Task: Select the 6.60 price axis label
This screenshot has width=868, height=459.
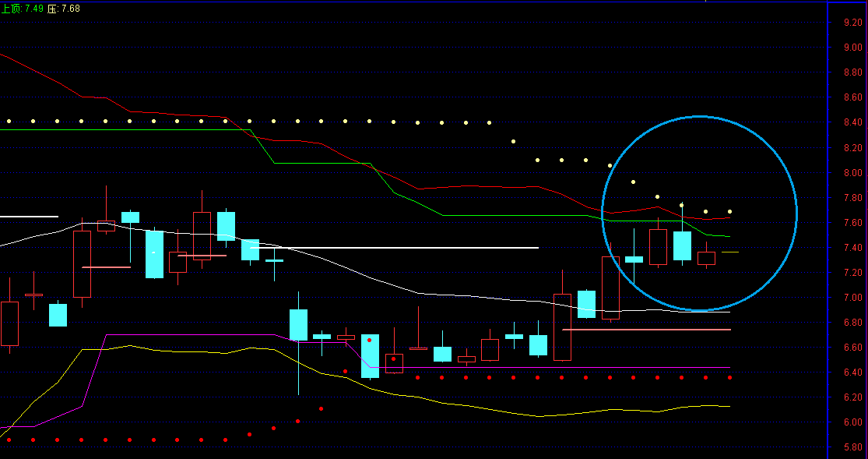Action: (852, 348)
